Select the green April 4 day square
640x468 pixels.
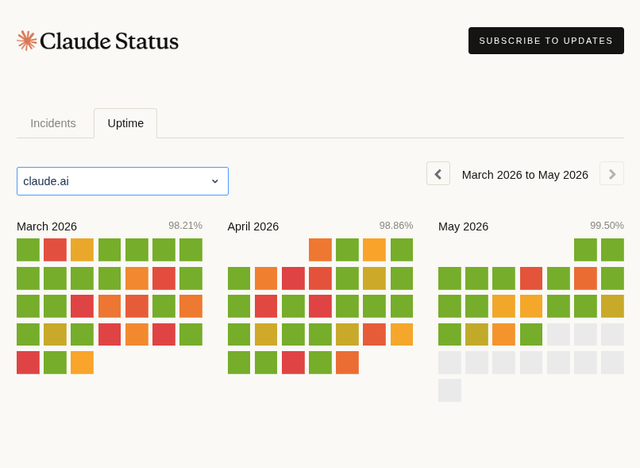click(402, 250)
